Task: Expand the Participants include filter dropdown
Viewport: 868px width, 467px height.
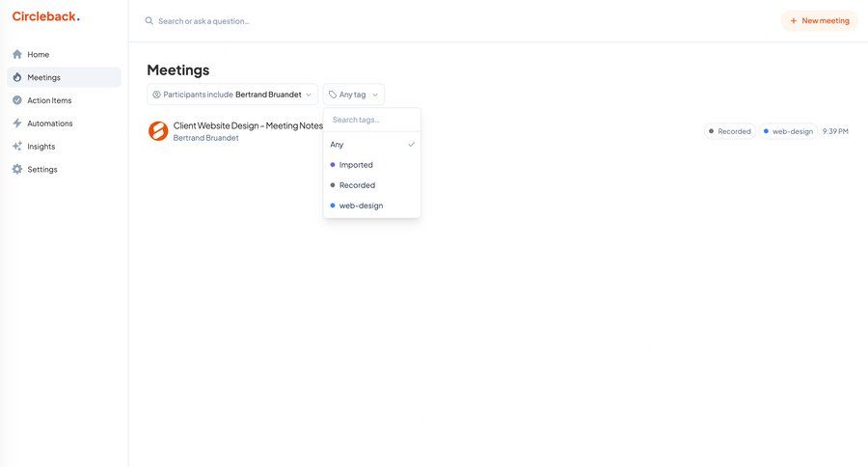Action: point(232,95)
